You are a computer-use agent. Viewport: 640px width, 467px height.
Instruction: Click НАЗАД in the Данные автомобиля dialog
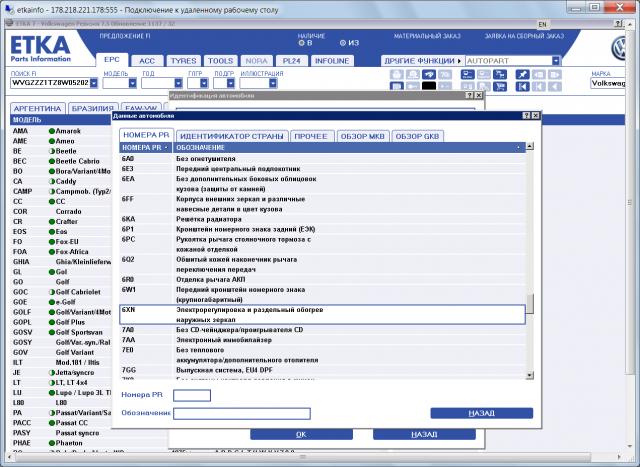click(x=482, y=413)
